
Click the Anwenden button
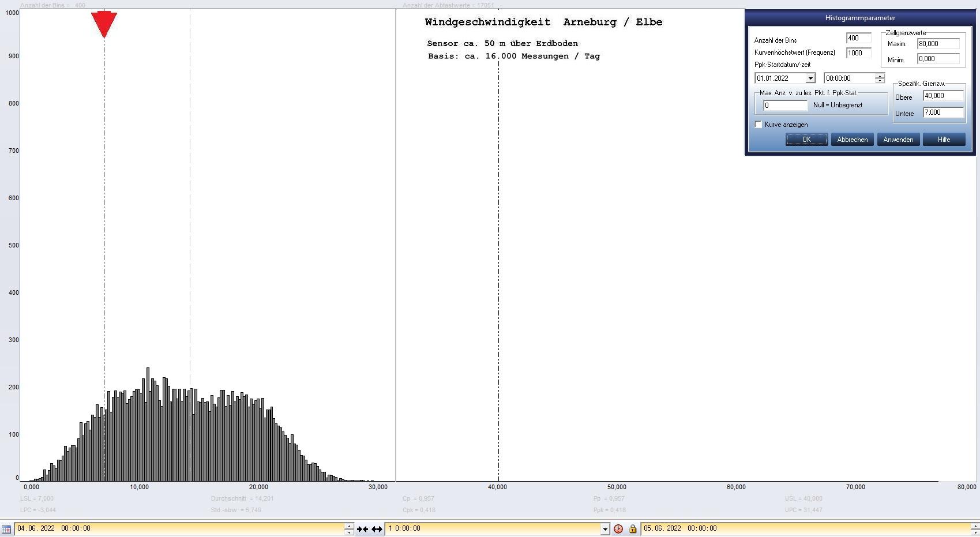pyautogui.click(x=898, y=140)
